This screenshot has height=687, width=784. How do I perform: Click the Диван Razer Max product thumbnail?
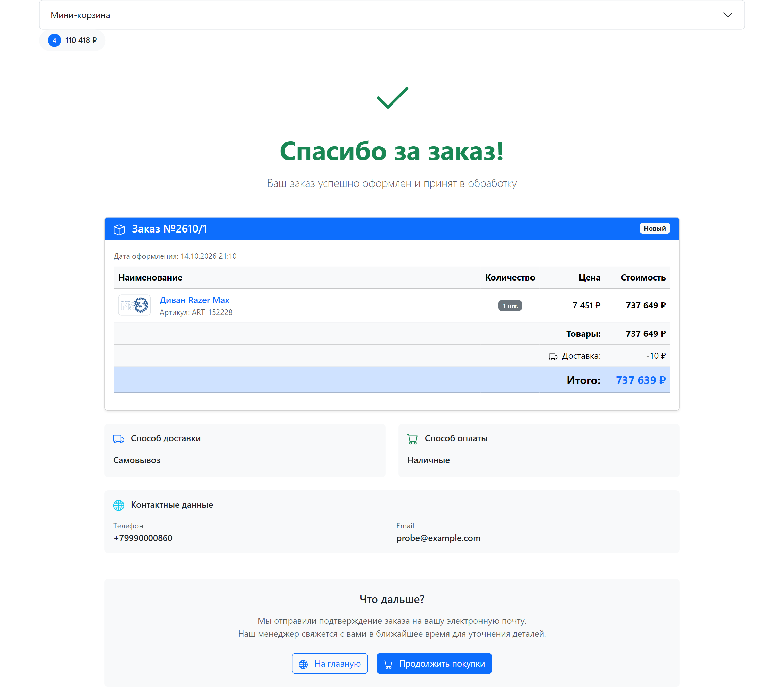(x=134, y=305)
